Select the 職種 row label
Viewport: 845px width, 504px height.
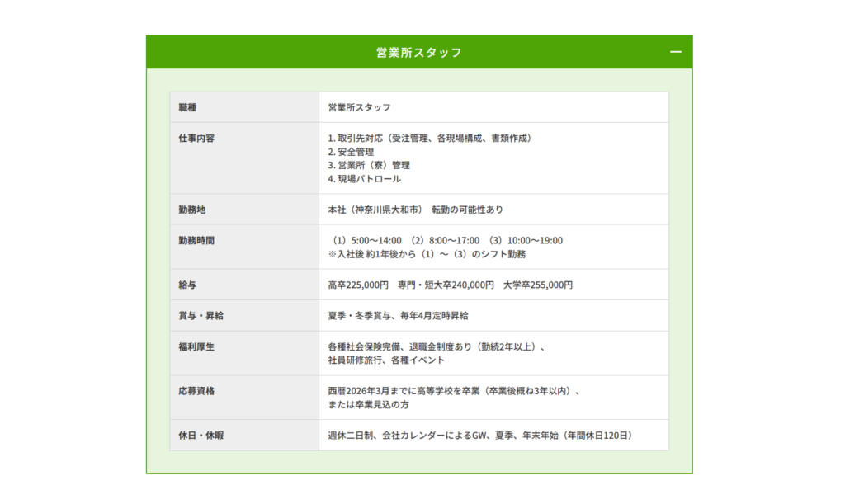(x=187, y=107)
